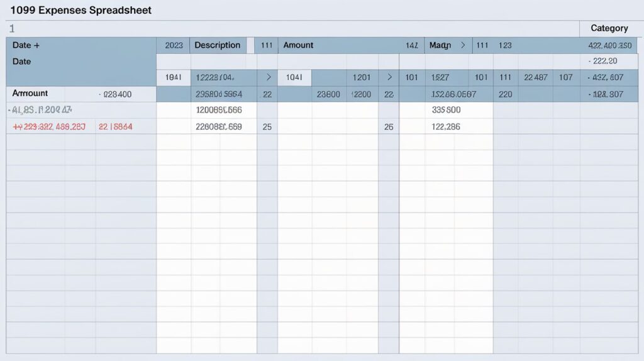This screenshot has width=644, height=361.
Task: Click the red '22 18864' cell
Action: point(116,126)
